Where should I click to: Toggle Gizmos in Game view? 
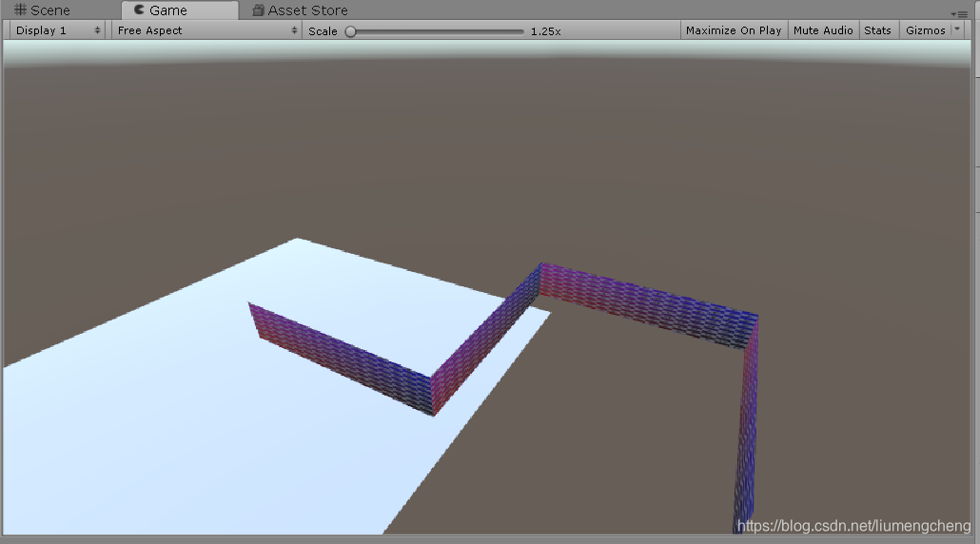[x=925, y=30]
